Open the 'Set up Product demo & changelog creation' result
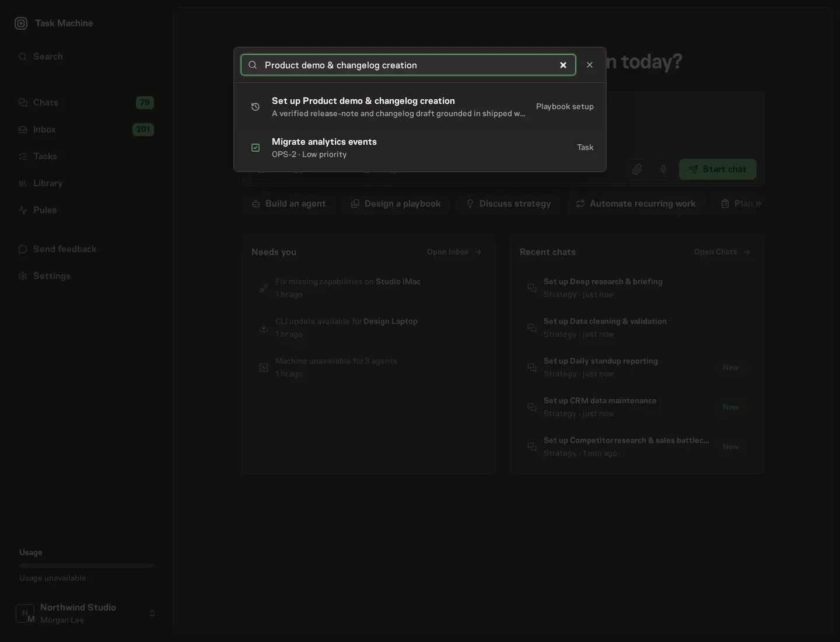The width and height of the screenshot is (840, 642). pyautogui.click(x=420, y=107)
